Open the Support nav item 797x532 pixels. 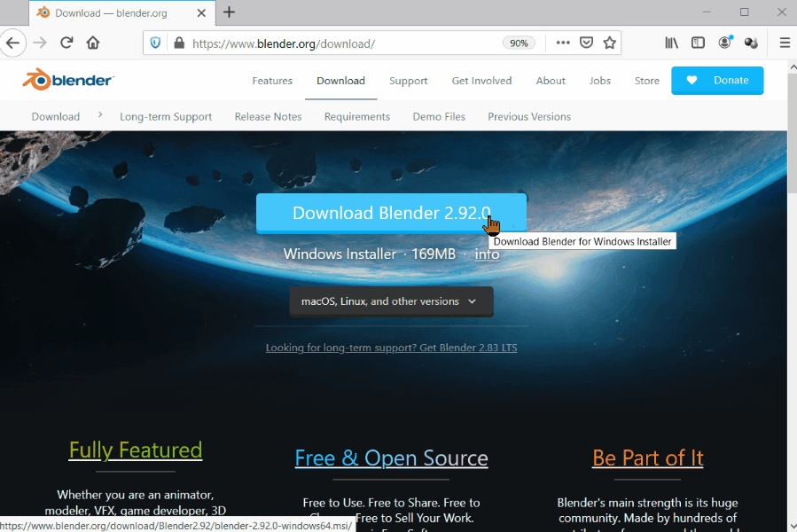[408, 81]
